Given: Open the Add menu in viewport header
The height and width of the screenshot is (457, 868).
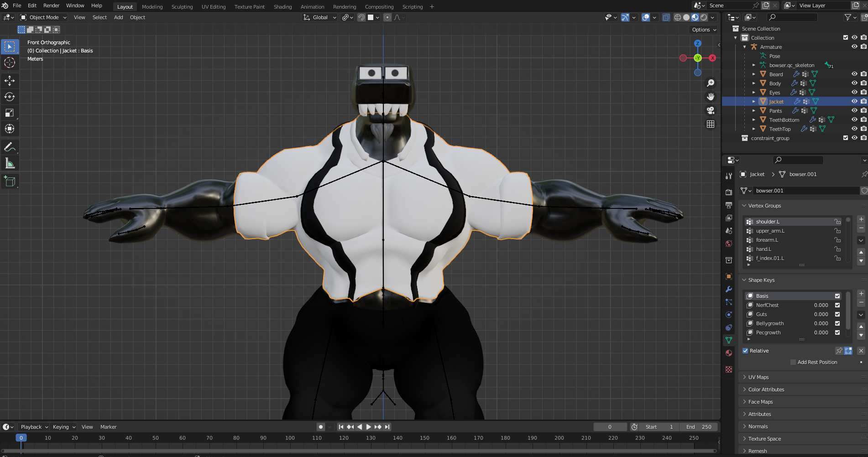Looking at the screenshot, I should pyautogui.click(x=118, y=17).
